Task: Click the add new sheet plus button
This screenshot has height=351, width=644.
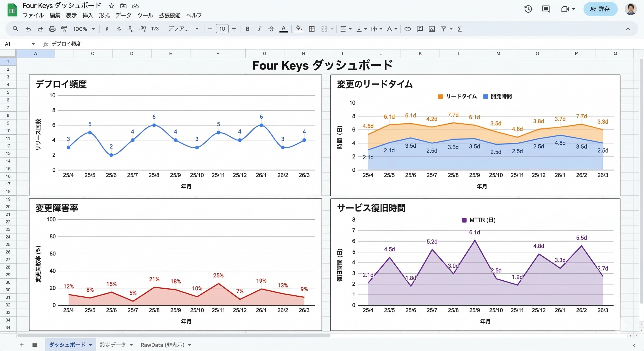Action: click(22, 345)
